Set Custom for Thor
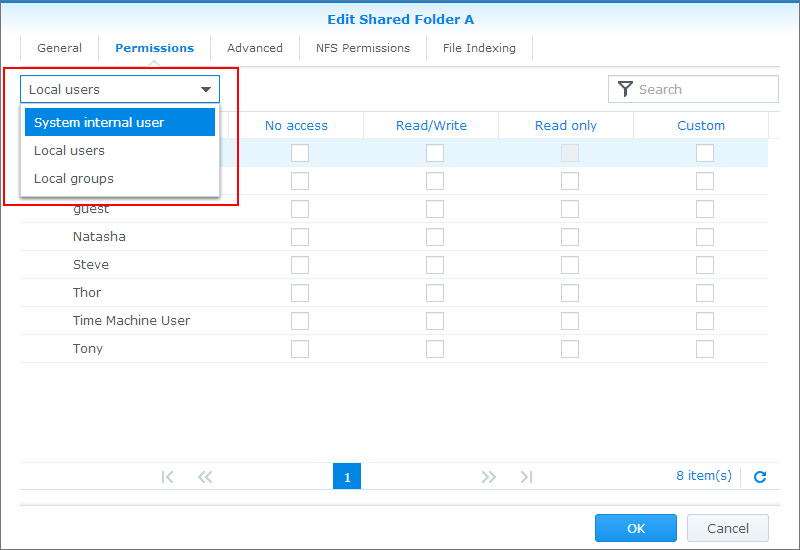 (705, 293)
